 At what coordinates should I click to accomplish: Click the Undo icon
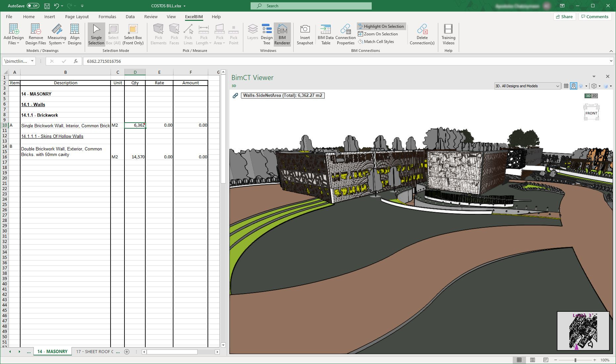tap(56, 6)
